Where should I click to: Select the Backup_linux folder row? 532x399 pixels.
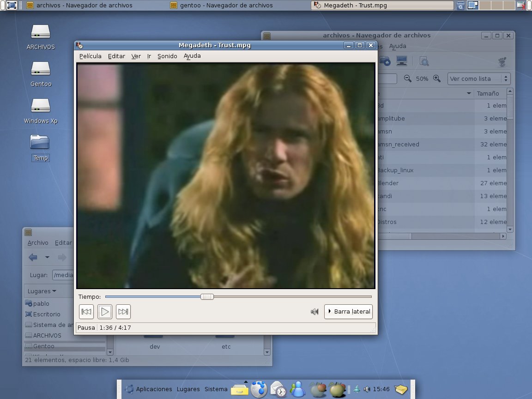tap(442, 170)
